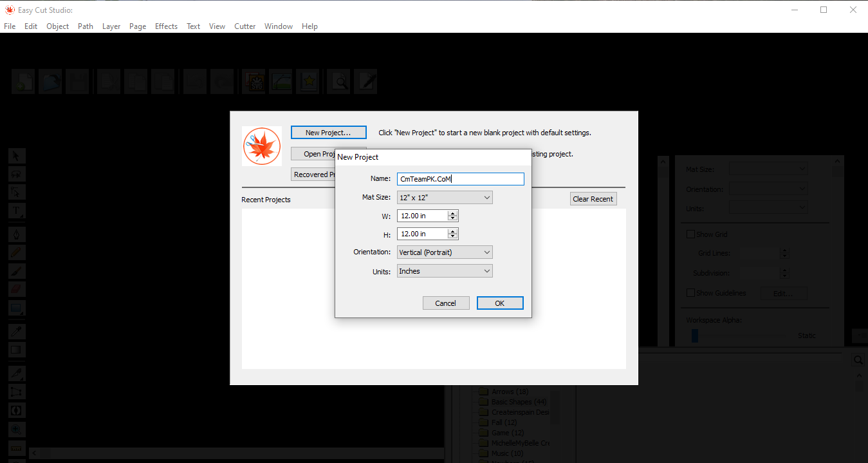Click the Cutter pen toolbar icon
The height and width of the screenshot is (463, 868).
pyautogui.click(x=366, y=82)
